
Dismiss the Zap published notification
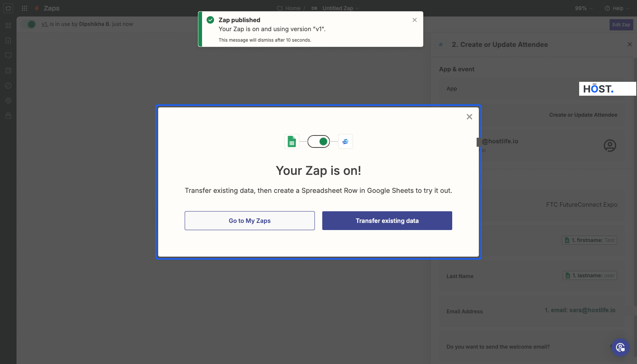(x=415, y=20)
